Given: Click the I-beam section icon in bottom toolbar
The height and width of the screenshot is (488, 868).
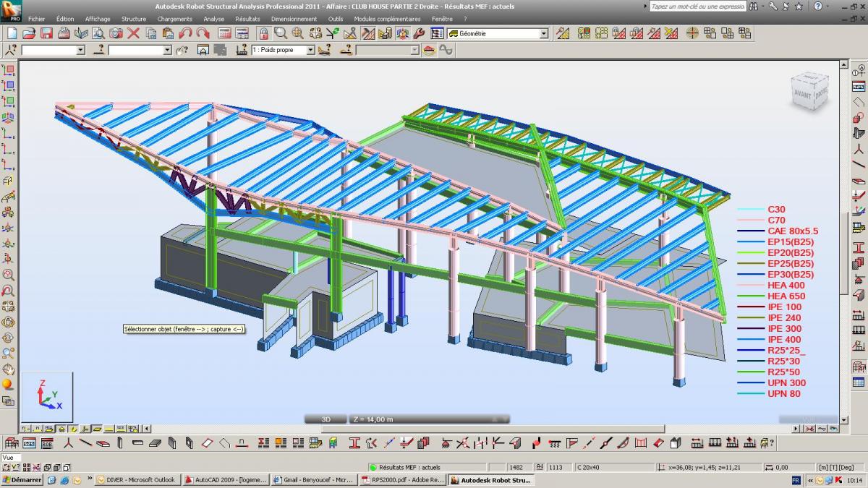Looking at the screenshot, I should [x=355, y=442].
